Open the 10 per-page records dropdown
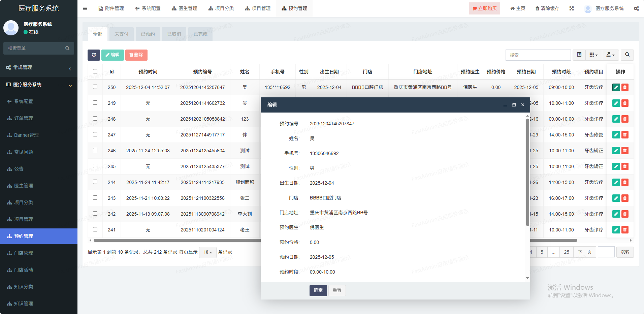Image resolution: width=644 pixels, height=314 pixels. [207, 252]
